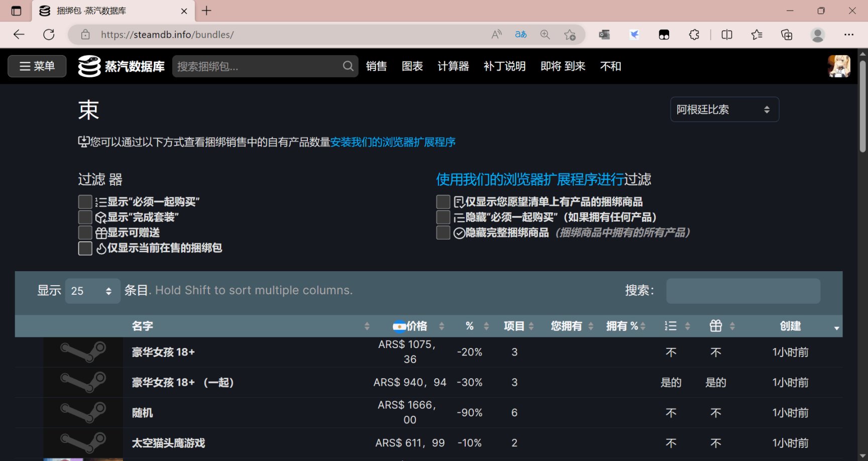
Task: Open 即将 到来 in navigation bar
Action: point(563,66)
